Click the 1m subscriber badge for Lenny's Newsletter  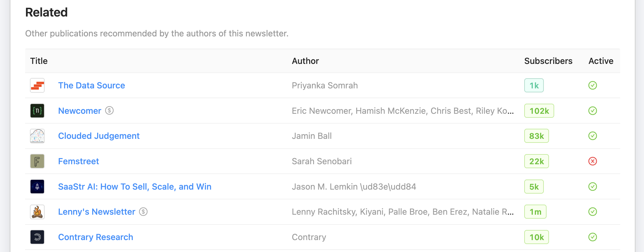tap(535, 212)
